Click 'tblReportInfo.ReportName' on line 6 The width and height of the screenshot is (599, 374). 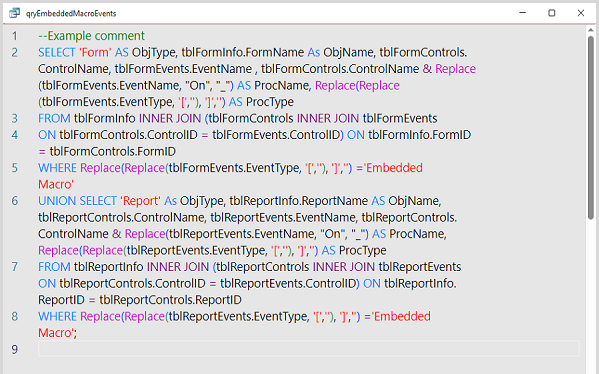(298, 201)
